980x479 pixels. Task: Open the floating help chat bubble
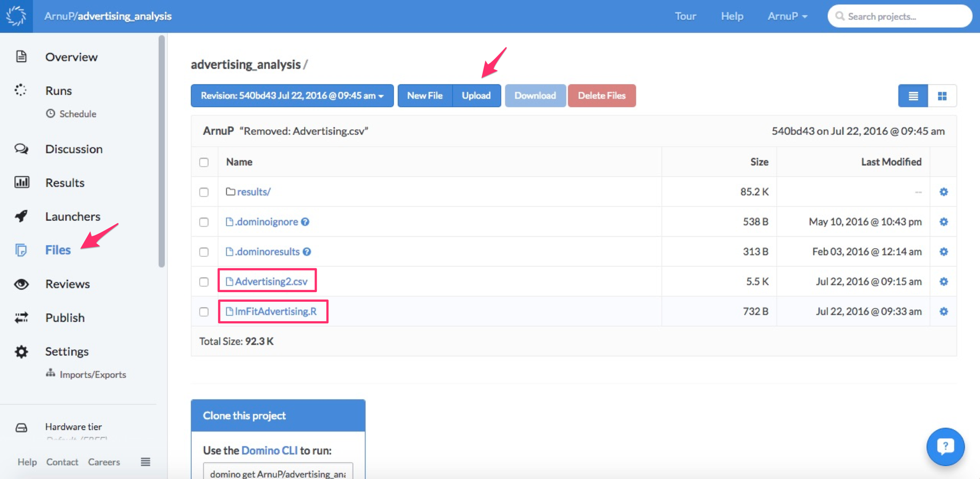point(945,446)
